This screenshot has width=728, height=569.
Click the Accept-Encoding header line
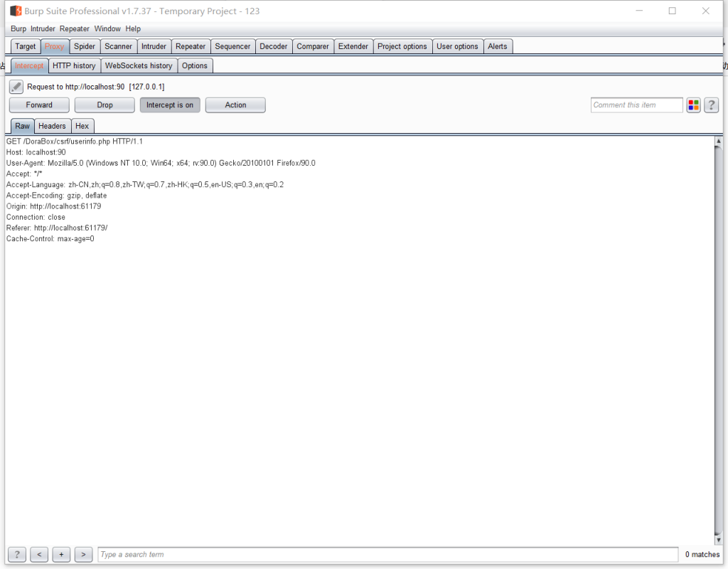(x=57, y=196)
